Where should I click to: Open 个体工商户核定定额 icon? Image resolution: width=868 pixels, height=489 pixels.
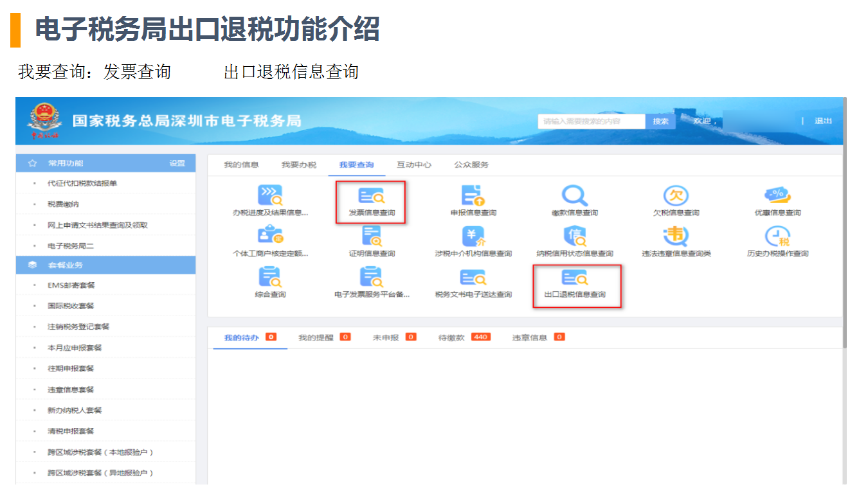pos(270,236)
